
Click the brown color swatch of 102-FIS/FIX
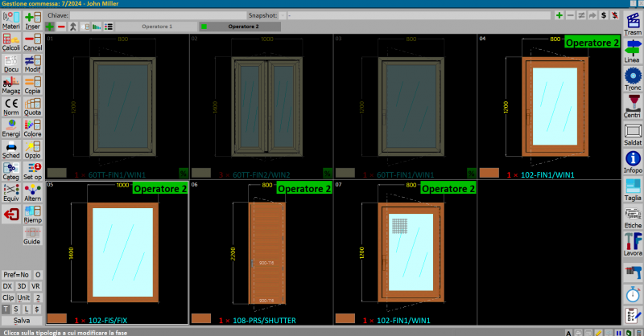[57, 318]
